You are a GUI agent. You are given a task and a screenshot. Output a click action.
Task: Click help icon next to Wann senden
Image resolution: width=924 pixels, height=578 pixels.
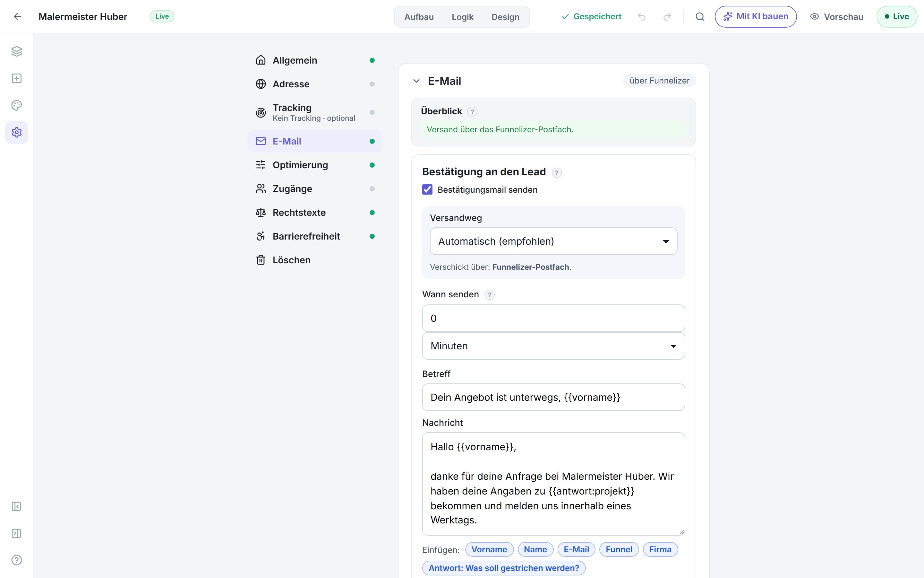[x=490, y=295]
